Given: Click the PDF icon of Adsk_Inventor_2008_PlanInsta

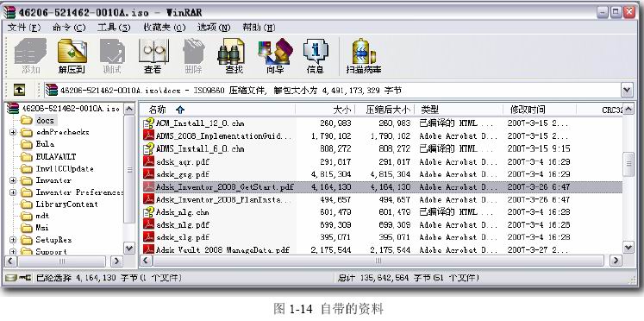Looking at the screenshot, I should tap(148, 199).
